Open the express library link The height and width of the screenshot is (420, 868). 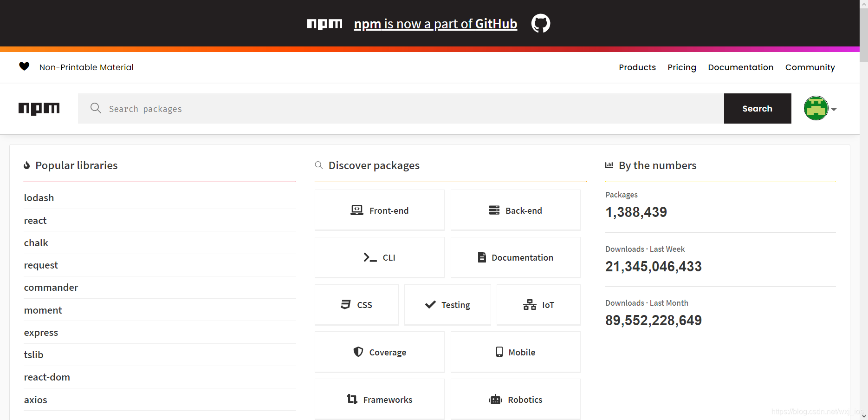coord(41,332)
